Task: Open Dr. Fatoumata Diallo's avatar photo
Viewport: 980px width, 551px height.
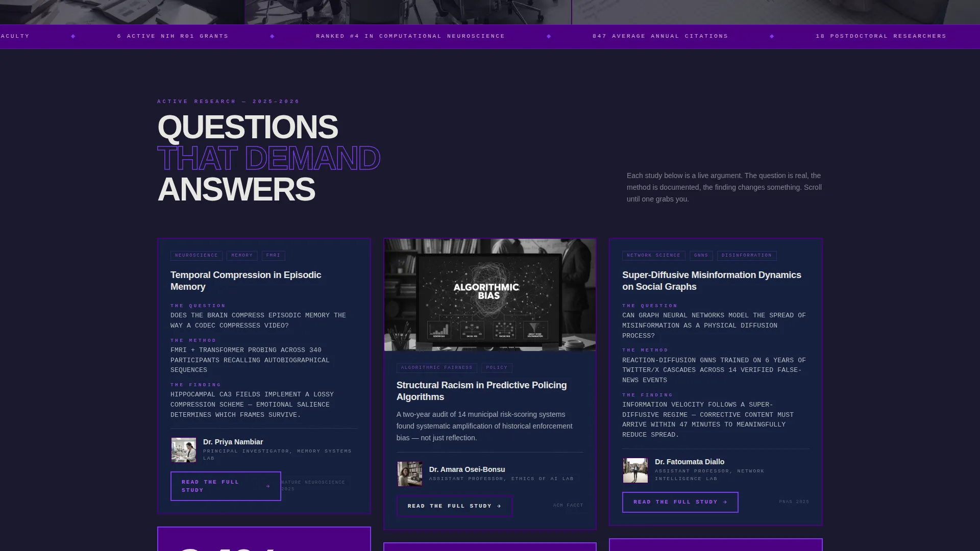Action: point(635,470)
